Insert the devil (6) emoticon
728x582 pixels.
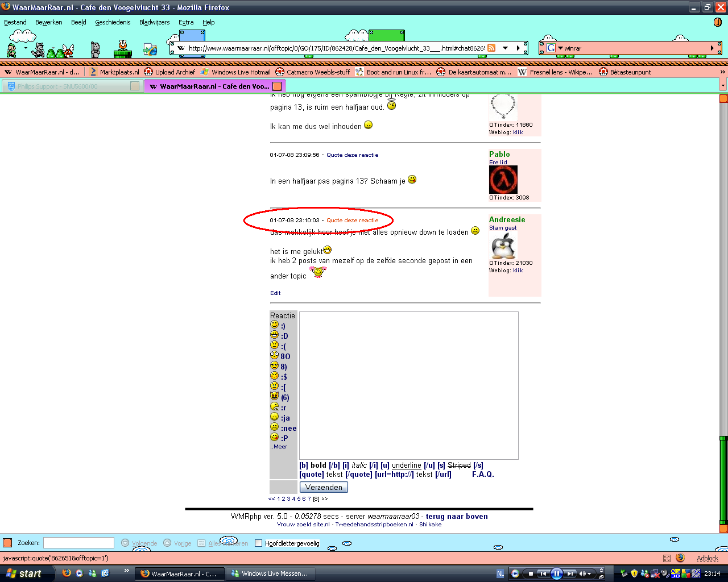tap(275, 397)
